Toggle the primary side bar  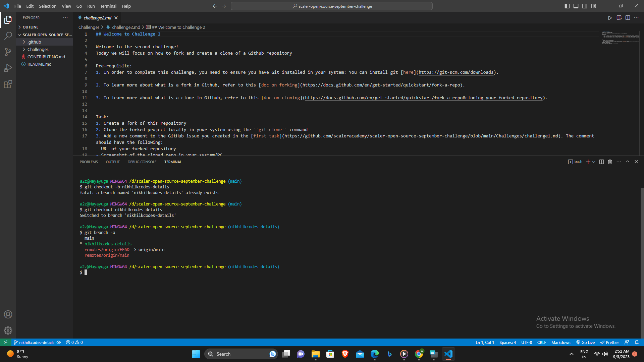[567, 6]
